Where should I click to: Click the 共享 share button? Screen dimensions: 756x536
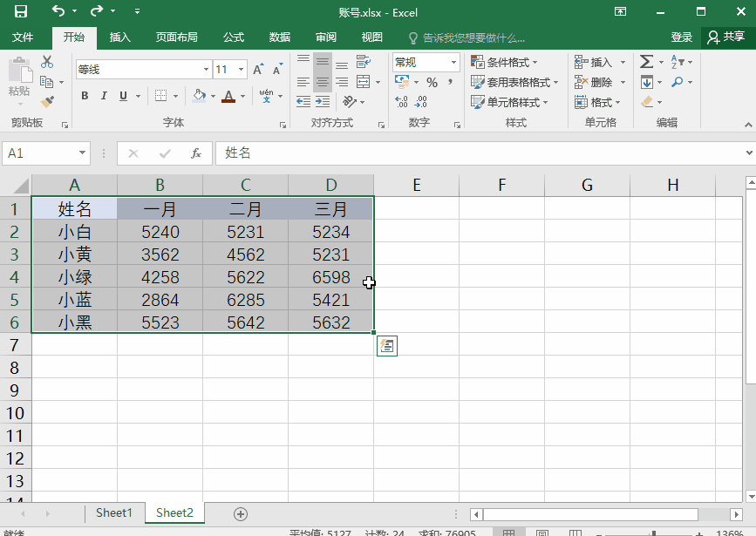coord(726,37)
